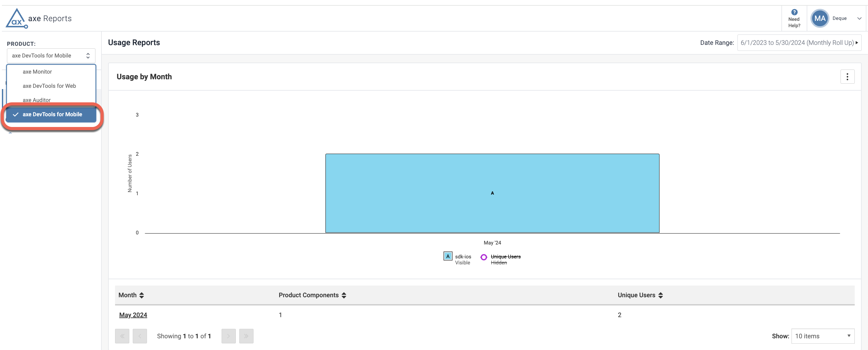This screenshot has width=868, height=350.
Task: Jump to last page with double-right arrows
Action: [x=246, y=336]
